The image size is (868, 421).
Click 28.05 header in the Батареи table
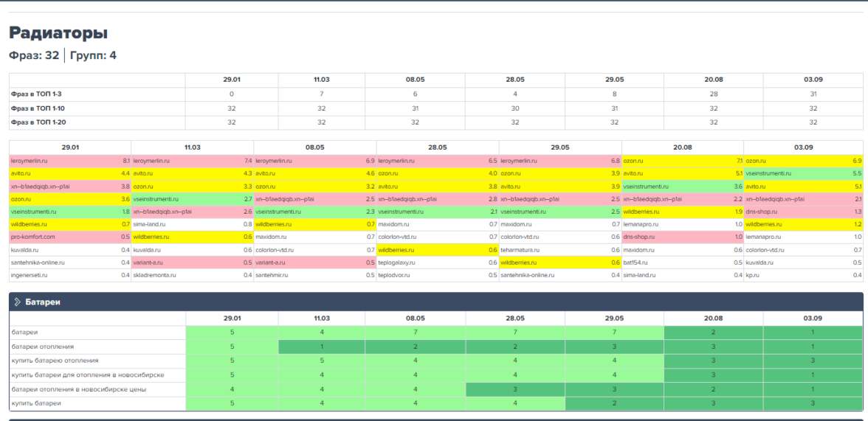click(515, 319)
